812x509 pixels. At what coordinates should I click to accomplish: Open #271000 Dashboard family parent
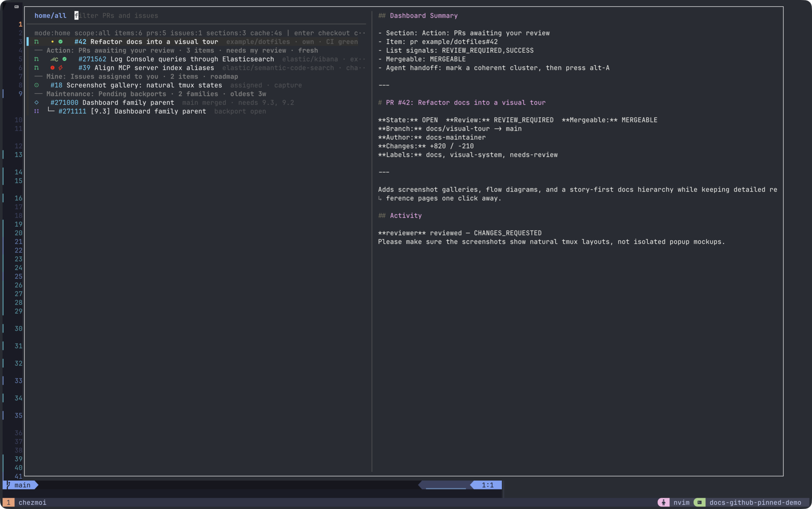(x=112, y=103)
